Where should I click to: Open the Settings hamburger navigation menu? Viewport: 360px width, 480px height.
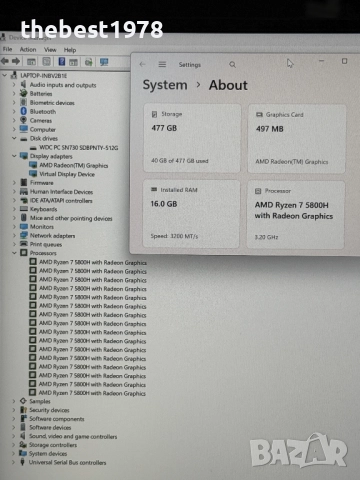click(x=162, y=64)
